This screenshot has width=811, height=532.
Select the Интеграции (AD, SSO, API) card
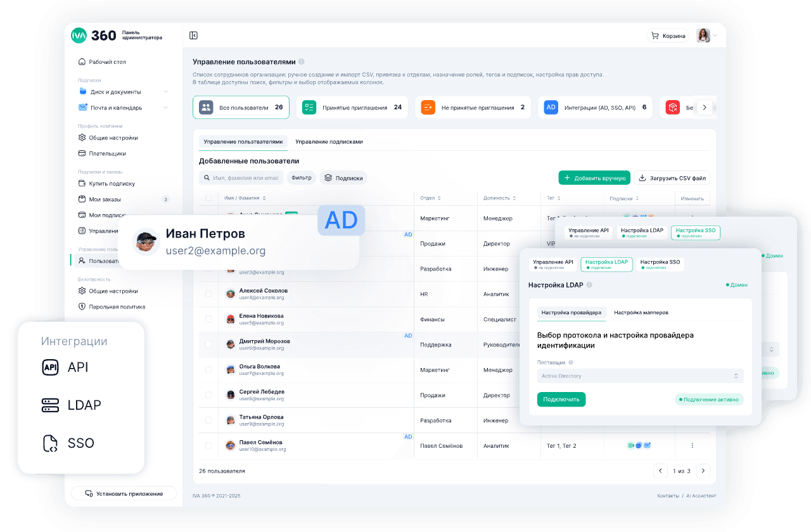pos(596,108)
